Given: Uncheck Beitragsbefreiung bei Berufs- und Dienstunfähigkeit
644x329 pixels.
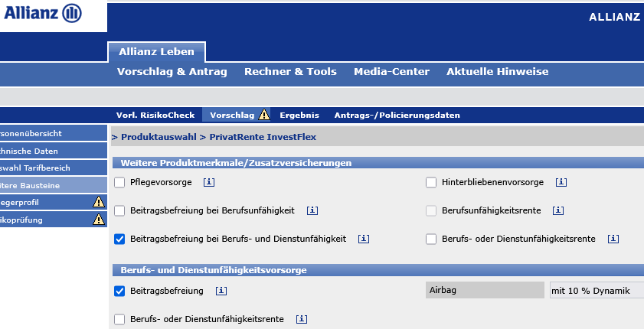Looking at the screenshot, I should [119, 239].
